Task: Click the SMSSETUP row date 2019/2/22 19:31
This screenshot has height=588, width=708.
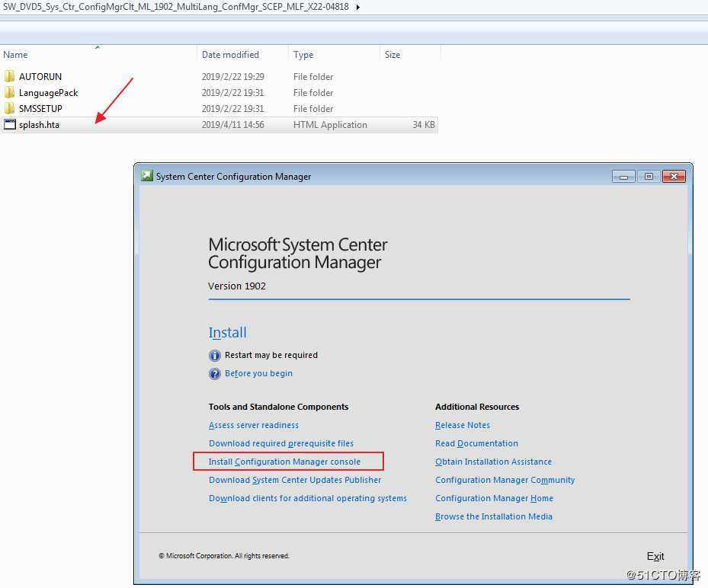Action: click(233, 109)
